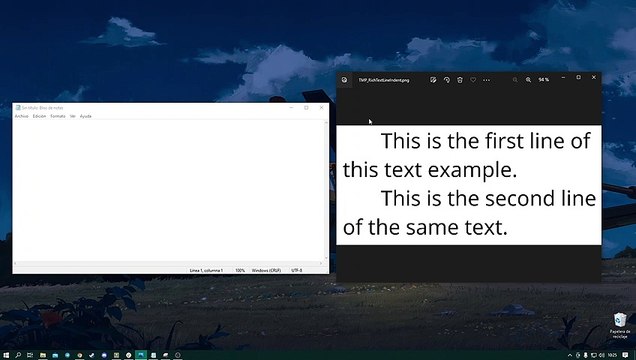This screenshot has width=636, height=360.
Task: Click inside the Notepad text area
Action: click(168, 191)
